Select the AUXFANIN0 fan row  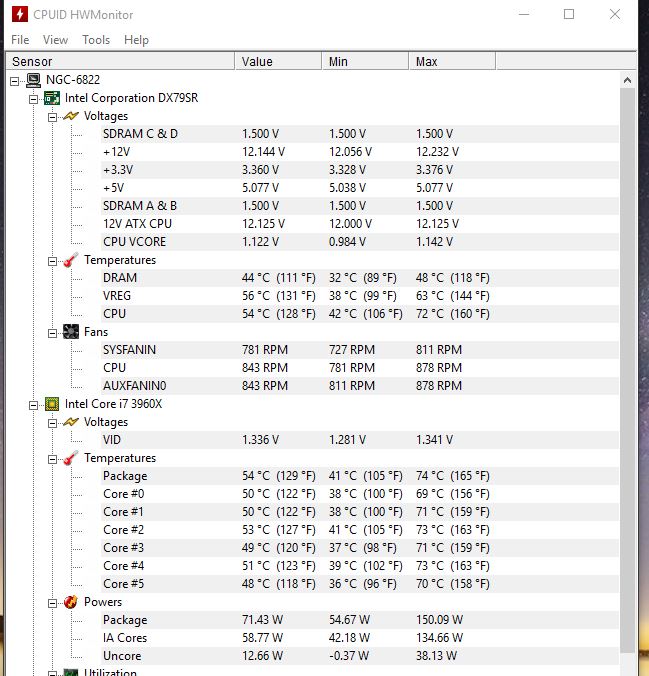(360, 386)
